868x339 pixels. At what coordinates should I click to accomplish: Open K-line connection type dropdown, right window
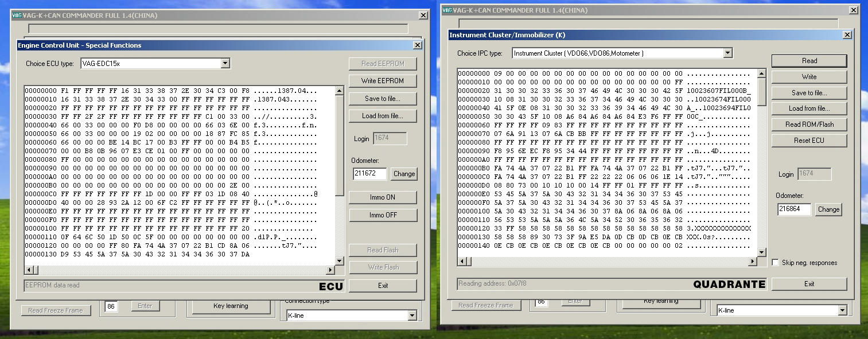point(842,310)
